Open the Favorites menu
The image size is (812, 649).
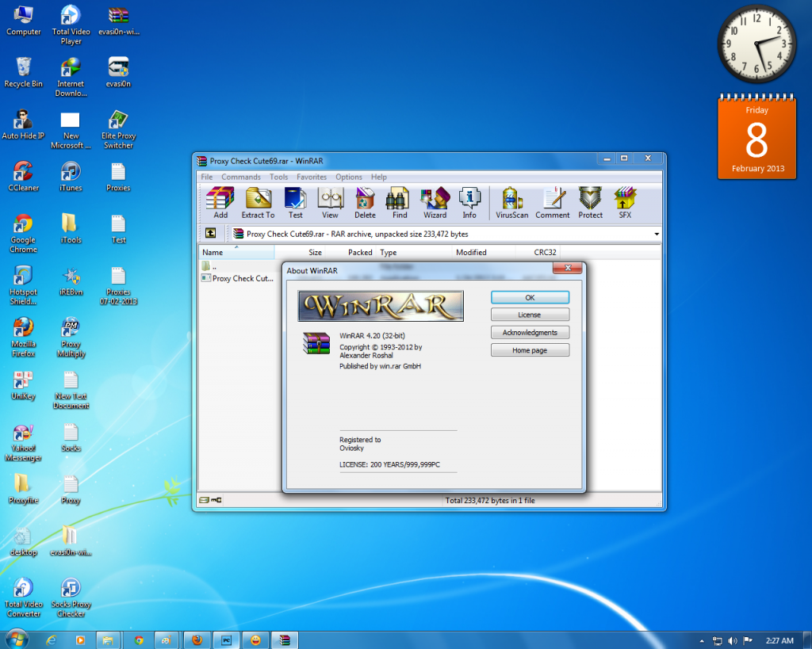point(311,177)
